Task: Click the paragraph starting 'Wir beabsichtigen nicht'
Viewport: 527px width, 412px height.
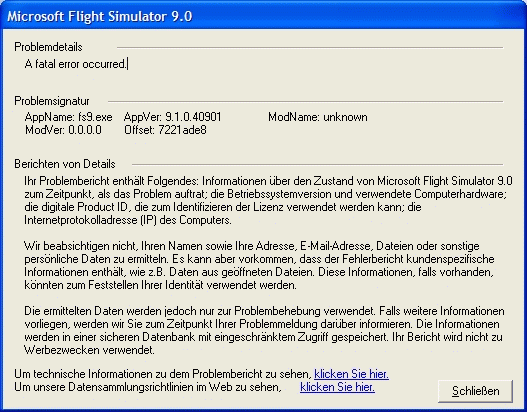Action: point(259,265)
